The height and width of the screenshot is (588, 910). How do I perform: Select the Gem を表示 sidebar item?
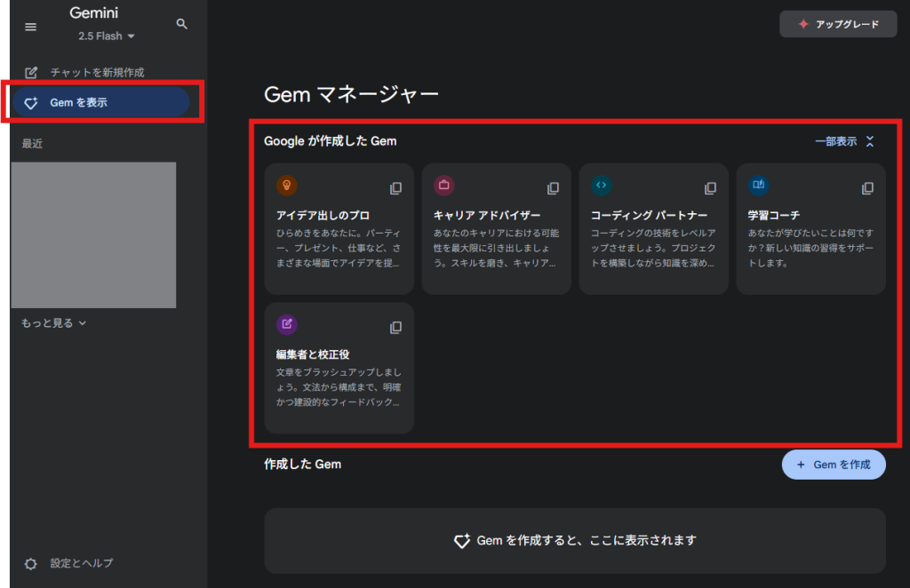(x=101, y=103)
